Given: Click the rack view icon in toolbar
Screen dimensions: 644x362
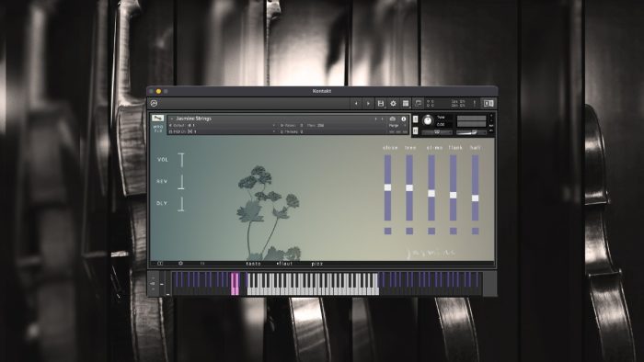Looking at the screenshot, I should pyautogui.click(x=406, y=104).
